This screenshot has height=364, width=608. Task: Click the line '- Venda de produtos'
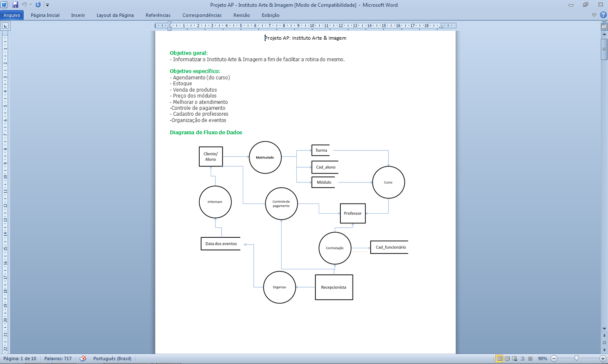coord(193,90)
